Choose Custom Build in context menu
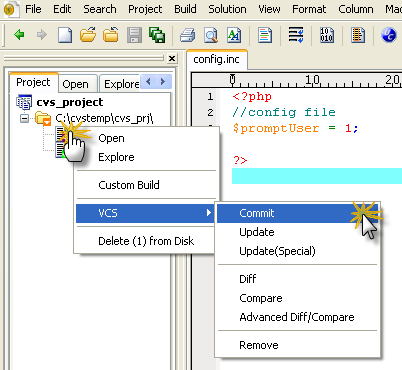 147,185
